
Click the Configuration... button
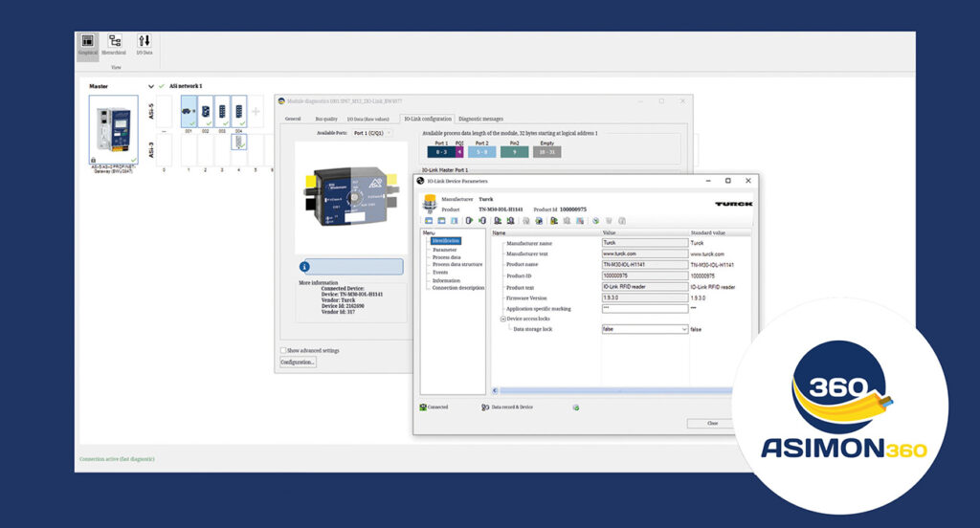pos(298,363)
